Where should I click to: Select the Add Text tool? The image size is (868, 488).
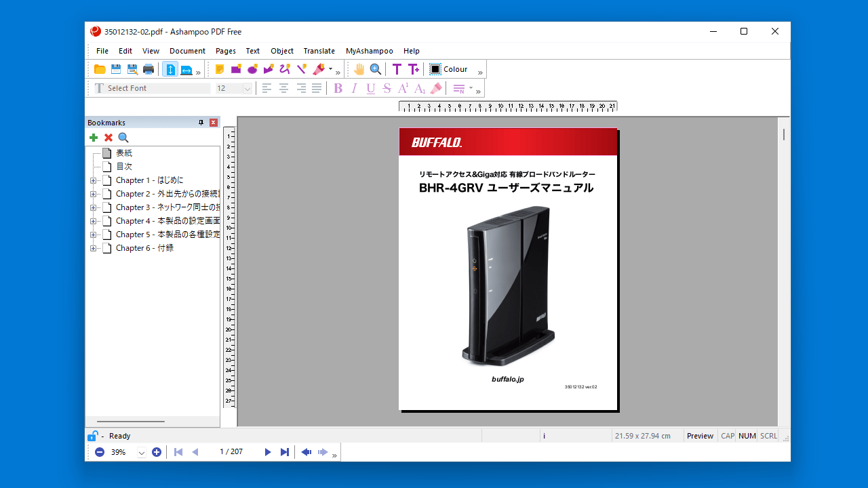[414, 69]
